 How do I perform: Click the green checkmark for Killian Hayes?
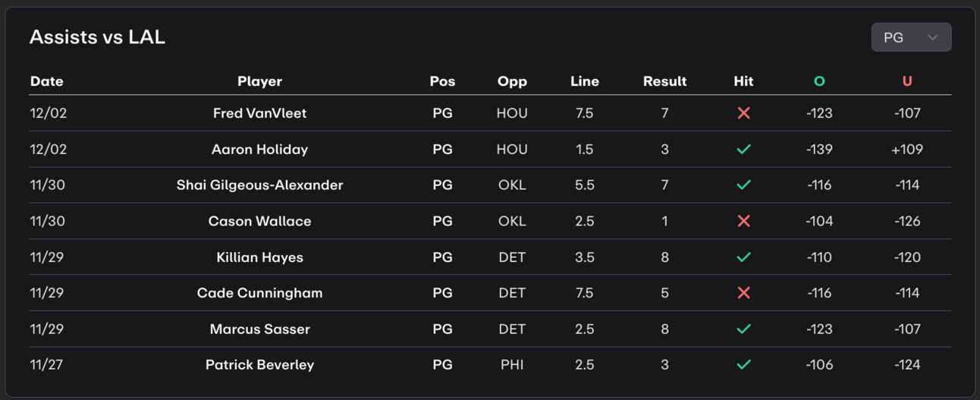(x=743, y=257)
